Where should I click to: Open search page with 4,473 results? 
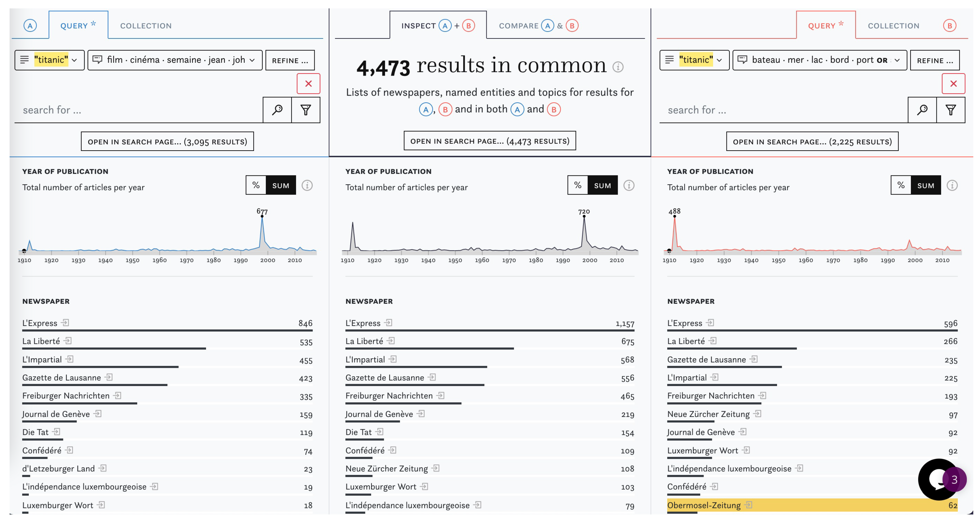pyautogui.click(x=489, y=141)
